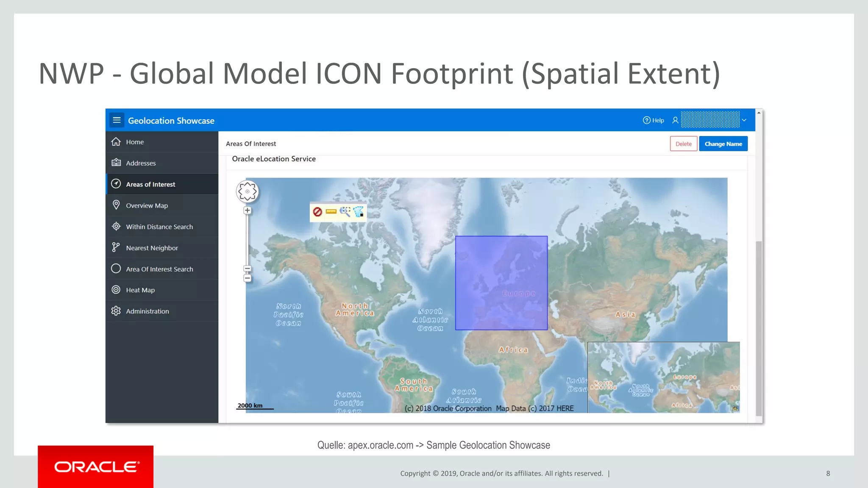Click the overview mini map

[x=664, y=377]
